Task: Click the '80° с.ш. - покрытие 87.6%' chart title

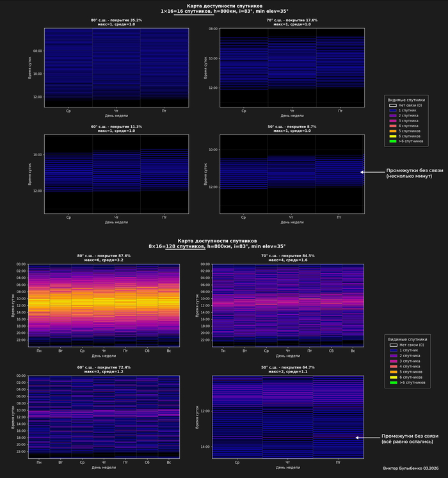Action: click(104, 256)
